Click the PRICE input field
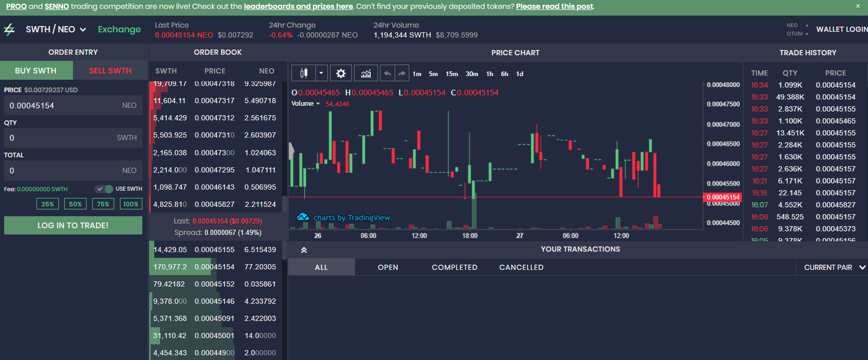This screenshot has height=360, width=868. point(73,105)
